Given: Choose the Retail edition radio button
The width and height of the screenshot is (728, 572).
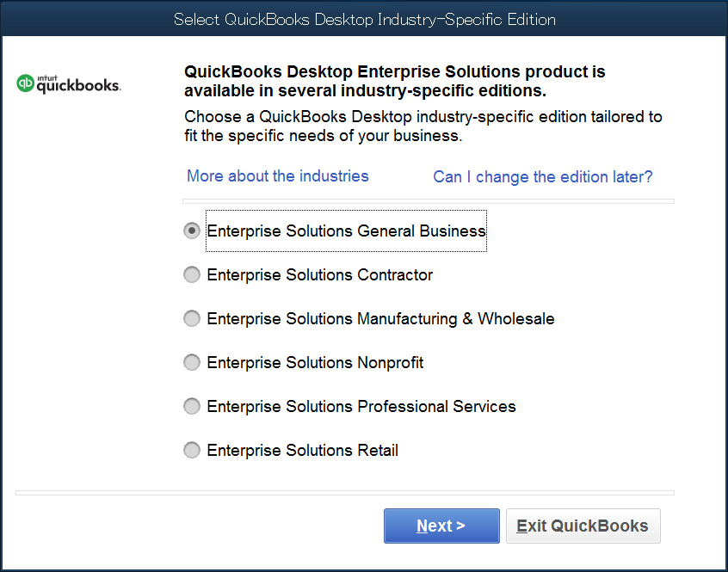Looking at the screenshot, I should point(192,450).
